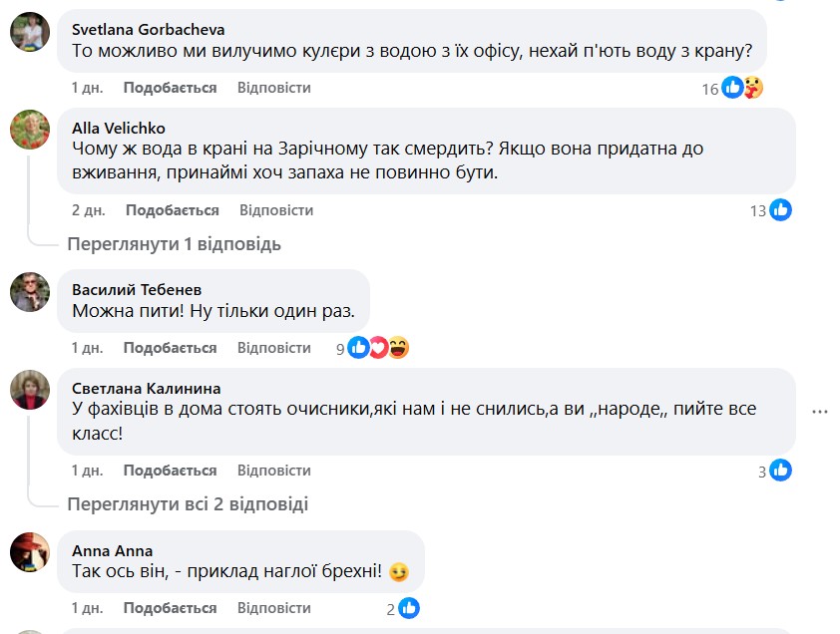Reply to Василий Тебенев's comment
Viewport: 840px width, 634px height.
(274, 348)
